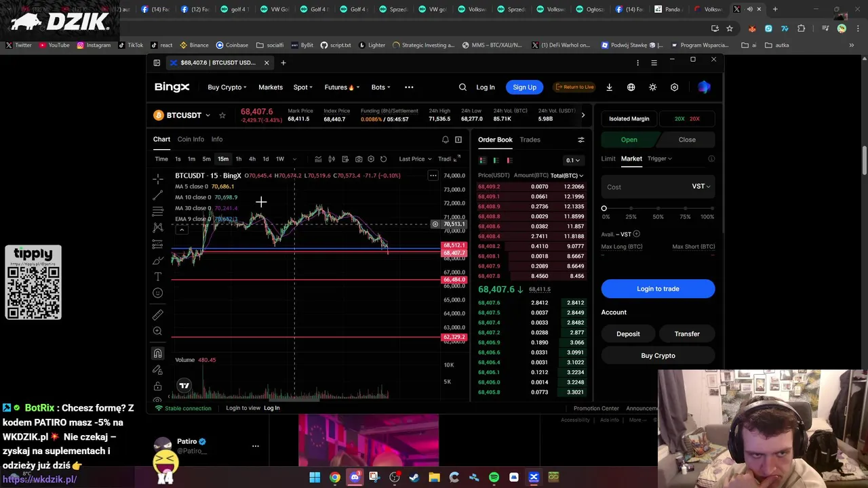Viewport: 868px width, 488px height.
Task: Open the Last Price dropdown
Action: coord(415,159)
